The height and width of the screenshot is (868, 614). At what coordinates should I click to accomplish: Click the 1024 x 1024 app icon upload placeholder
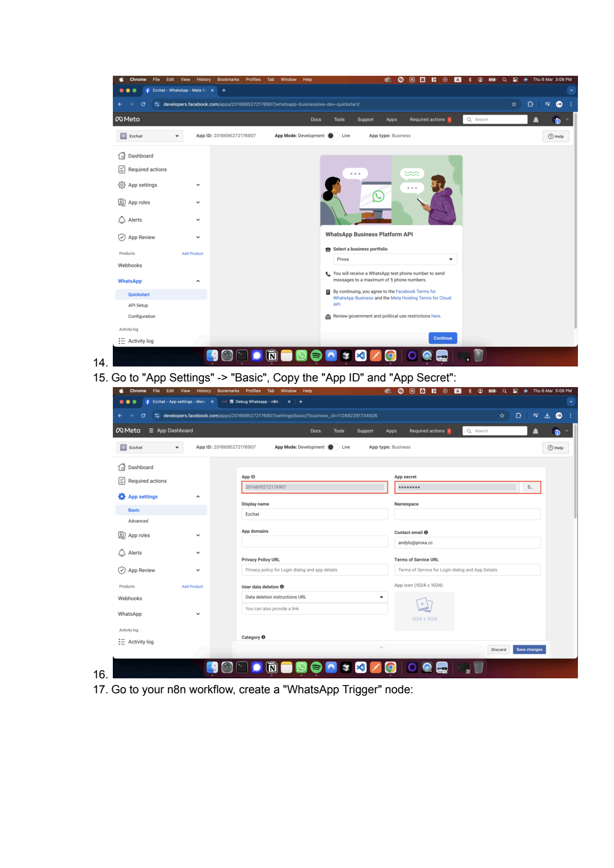(424, 611)
